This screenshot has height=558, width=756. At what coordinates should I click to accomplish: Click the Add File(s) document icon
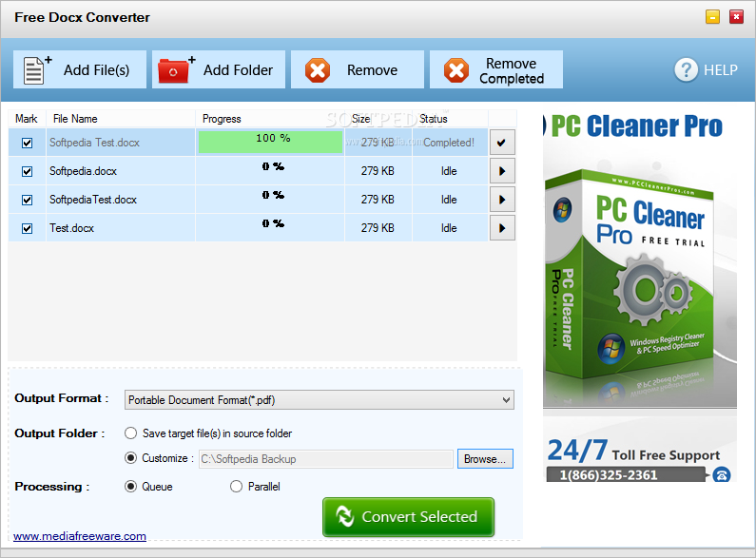tap(38, 70)
